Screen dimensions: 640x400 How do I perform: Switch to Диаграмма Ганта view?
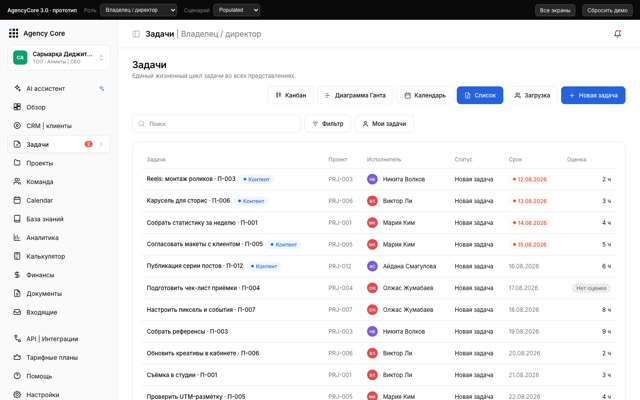tap(355, 95)
